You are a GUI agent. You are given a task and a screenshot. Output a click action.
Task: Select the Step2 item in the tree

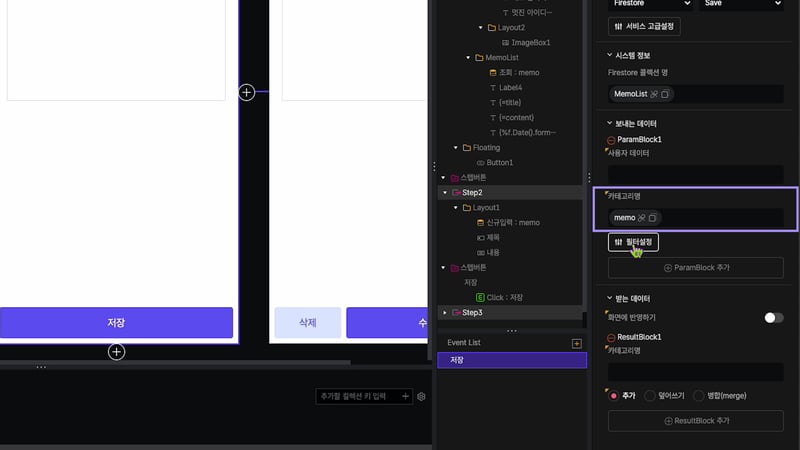pos(472,192)
